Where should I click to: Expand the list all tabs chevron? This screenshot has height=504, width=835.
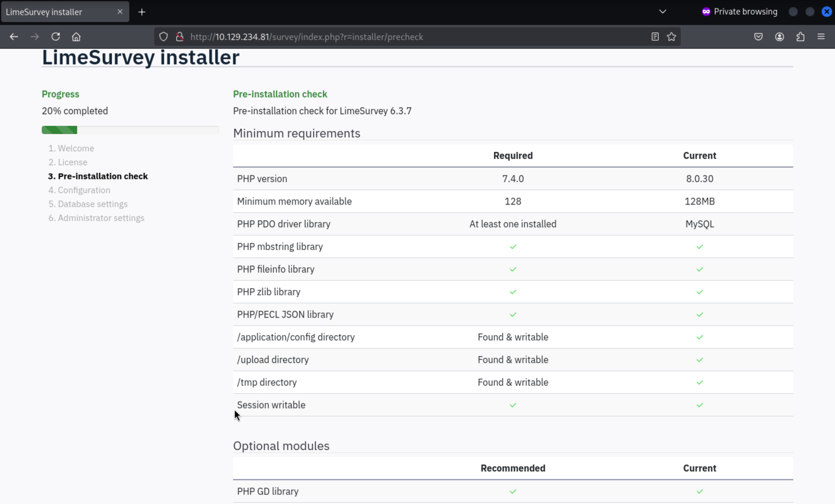(x=662, y=12)
